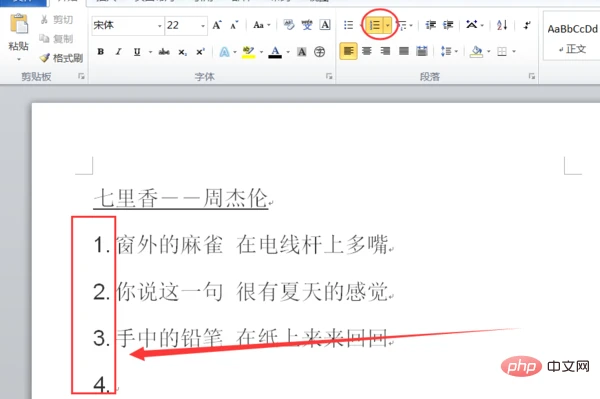Viewport: 600px width, 399px height.
Task: Click the Asian Layout icon
Action: tap(472, 25)
